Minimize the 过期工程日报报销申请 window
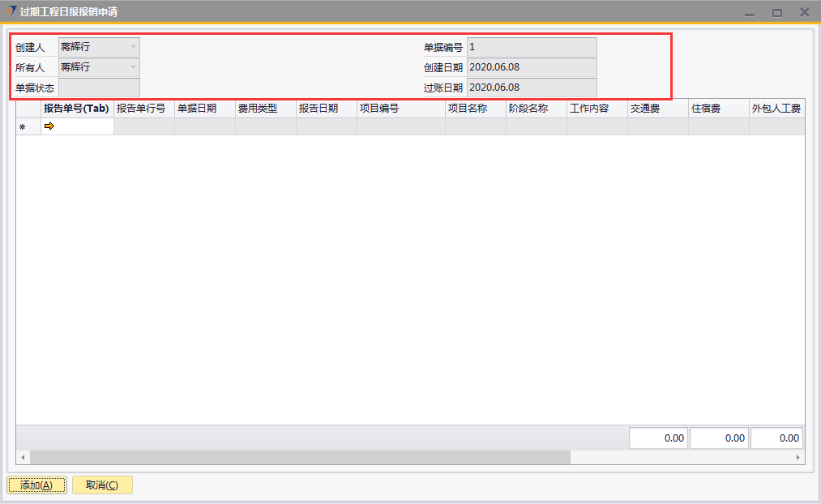The image size is (821, 504). coord(750,13)
